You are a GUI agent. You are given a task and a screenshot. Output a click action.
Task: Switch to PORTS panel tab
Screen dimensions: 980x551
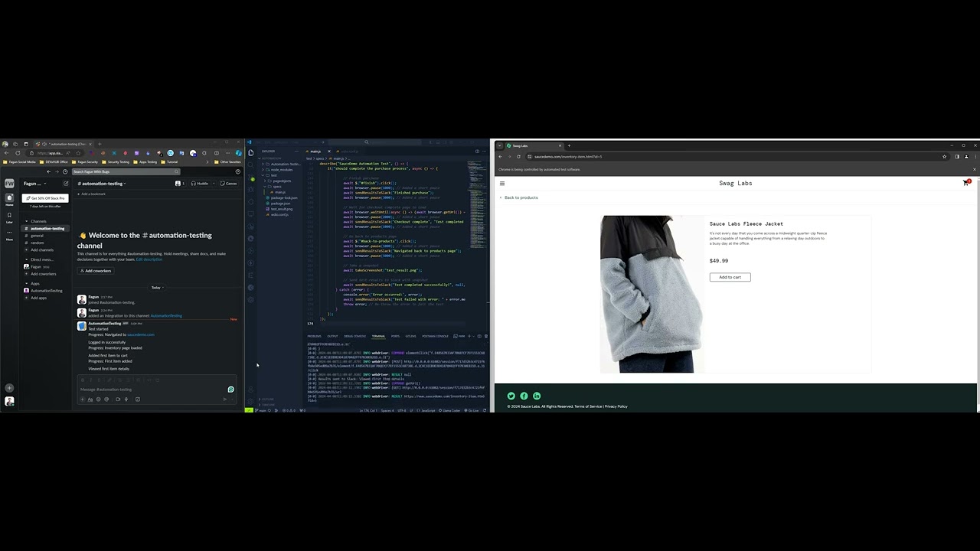coord(395,336)
